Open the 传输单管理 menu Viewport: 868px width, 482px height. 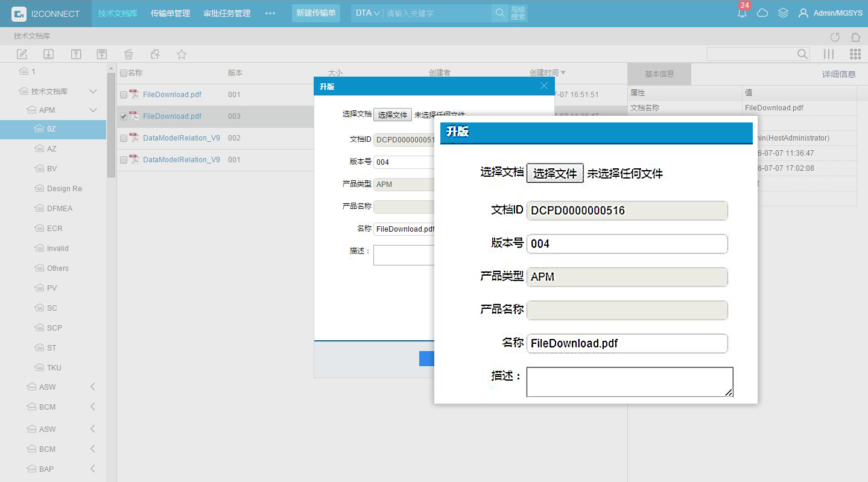click(x=170, y=13)
